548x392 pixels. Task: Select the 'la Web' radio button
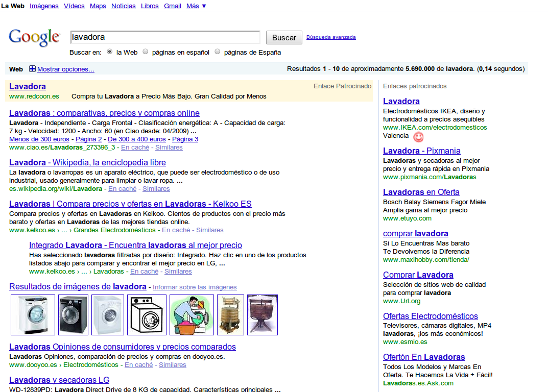[x=110, y=52]
